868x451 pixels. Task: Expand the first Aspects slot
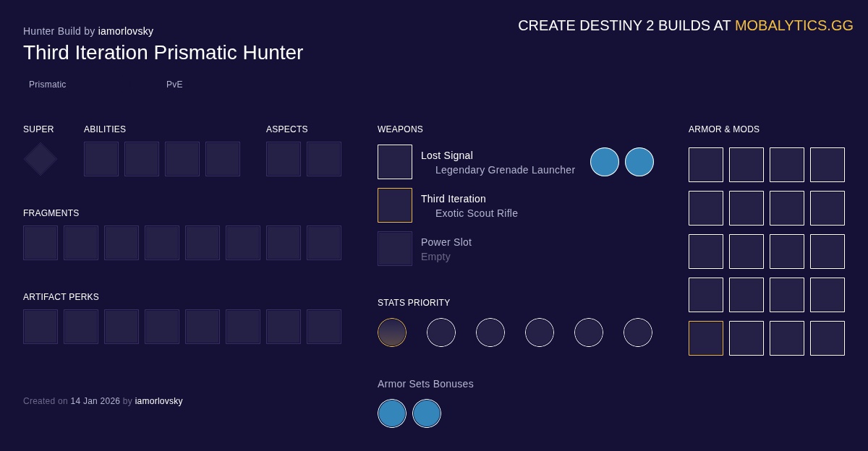pos(284,159)
